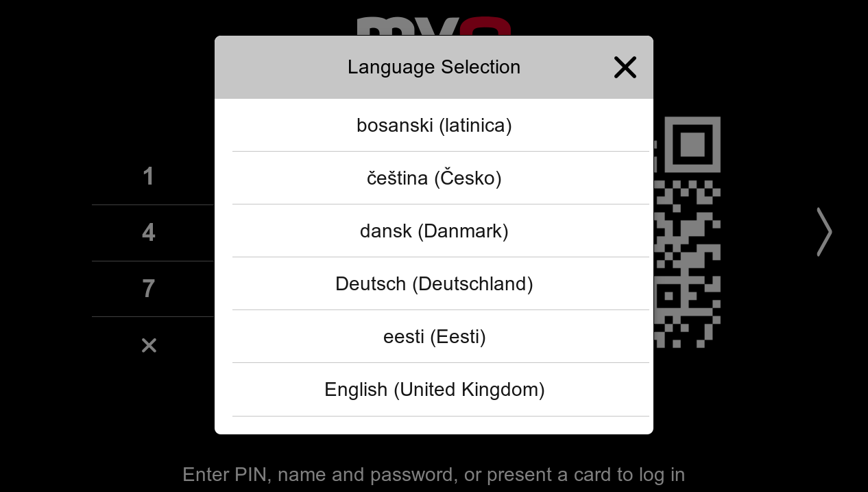Select čeština (Česko) language
The image size is (868, 492).
pyautogui.click(x=434, y=178)
